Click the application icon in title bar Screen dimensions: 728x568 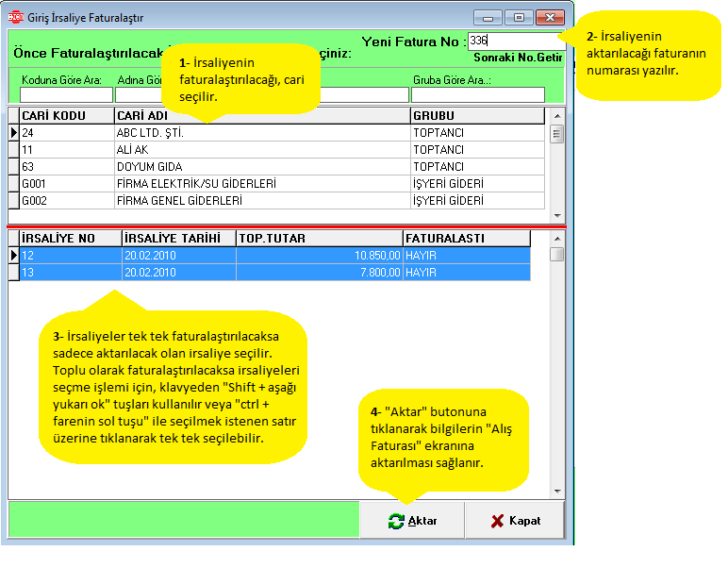click(x=15, y=18)
